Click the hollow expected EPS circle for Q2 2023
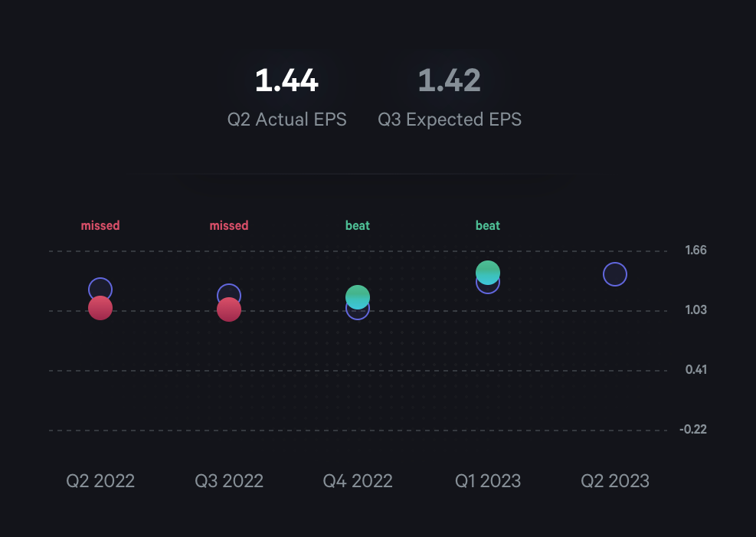The image size is (756, 537). click(615, 274)
